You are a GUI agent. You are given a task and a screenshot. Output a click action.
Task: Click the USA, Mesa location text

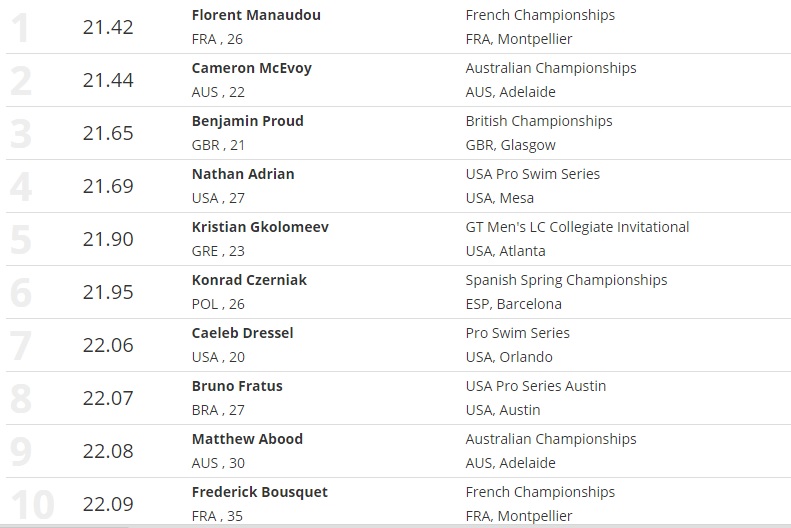[500, 198]
